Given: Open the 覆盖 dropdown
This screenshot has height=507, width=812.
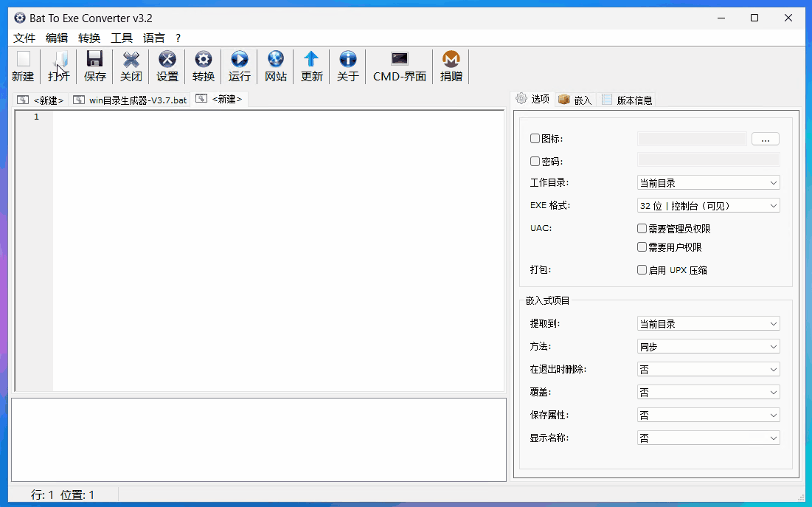Looking at the screenshot, I should click(708, 392).
